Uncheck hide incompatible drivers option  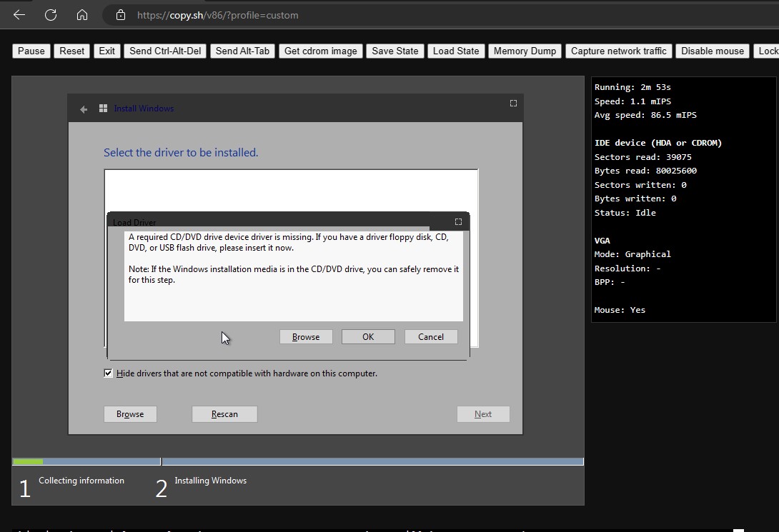click(108, 373)
